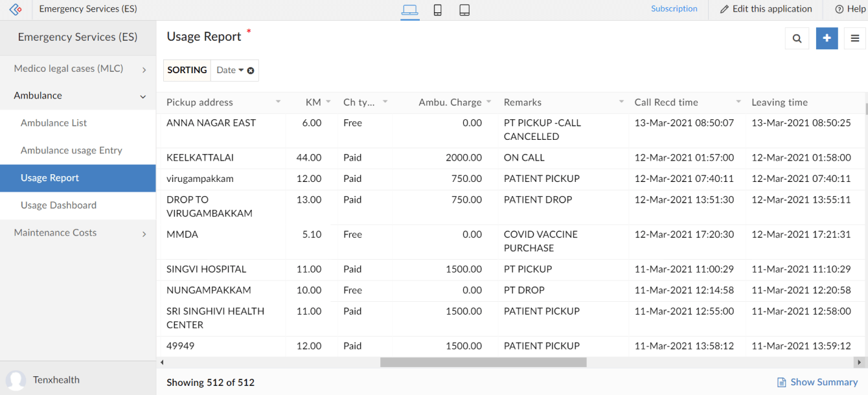The image size is (868, 395).
Task: Expand Maintenance Costs section
Action: click(x=144, y=234)
